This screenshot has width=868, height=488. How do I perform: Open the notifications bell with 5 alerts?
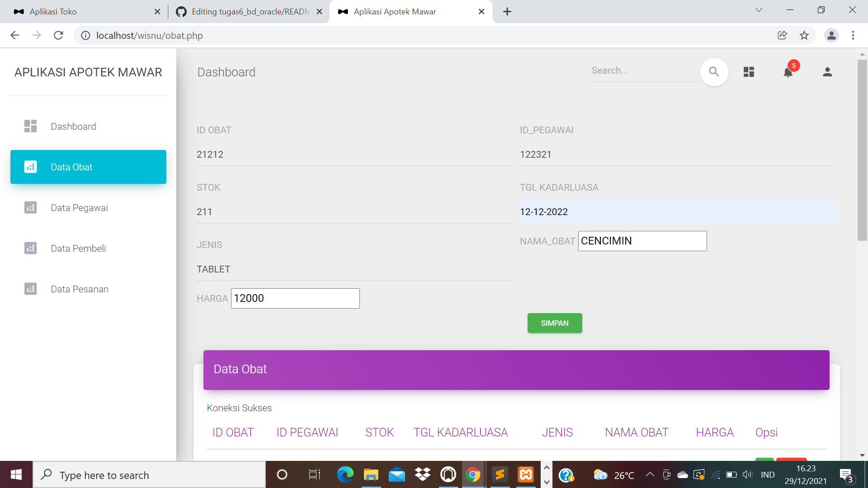click(788, 72)
